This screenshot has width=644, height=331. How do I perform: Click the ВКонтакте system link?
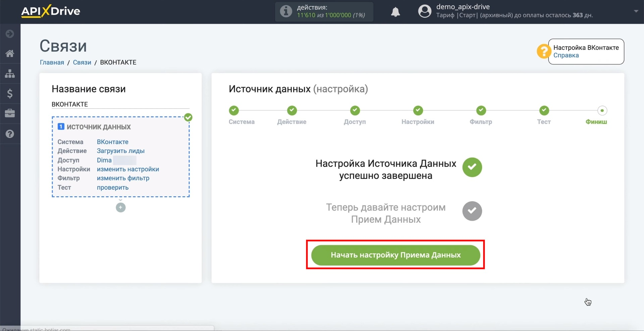tap(112, 142)
